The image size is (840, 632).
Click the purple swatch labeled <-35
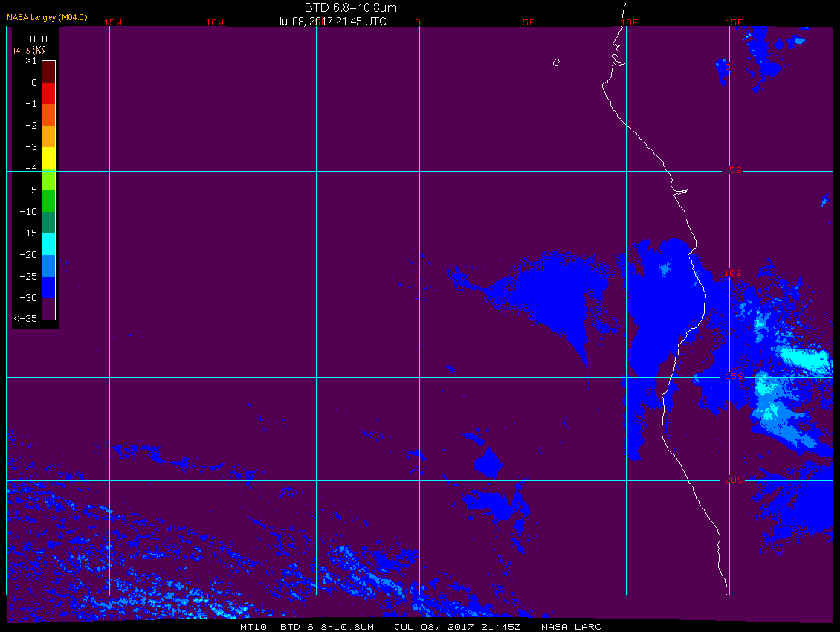point(49,309)
